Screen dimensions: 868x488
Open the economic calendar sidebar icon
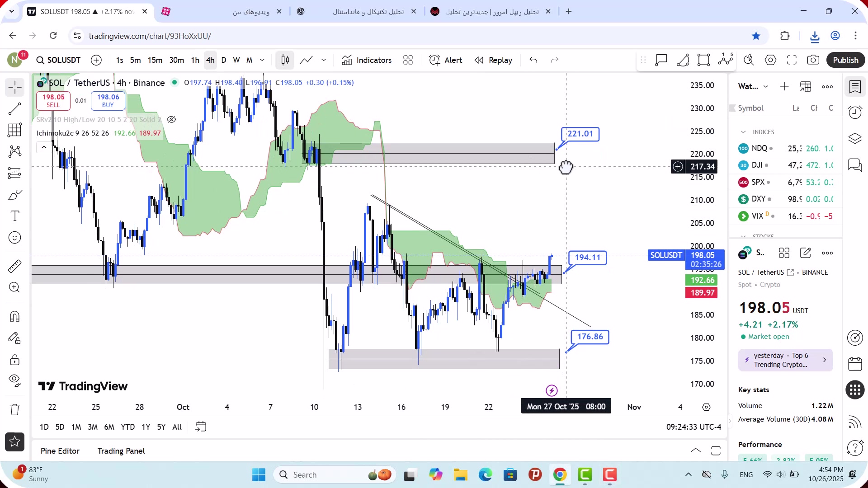pyautogui.click(x=855, y=364)
